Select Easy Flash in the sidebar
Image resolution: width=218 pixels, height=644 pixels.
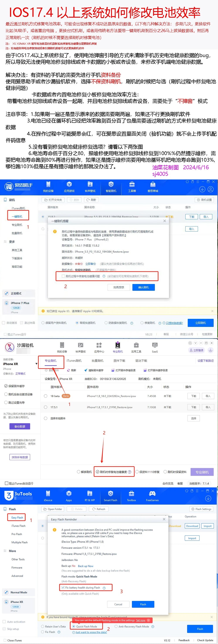17,517
